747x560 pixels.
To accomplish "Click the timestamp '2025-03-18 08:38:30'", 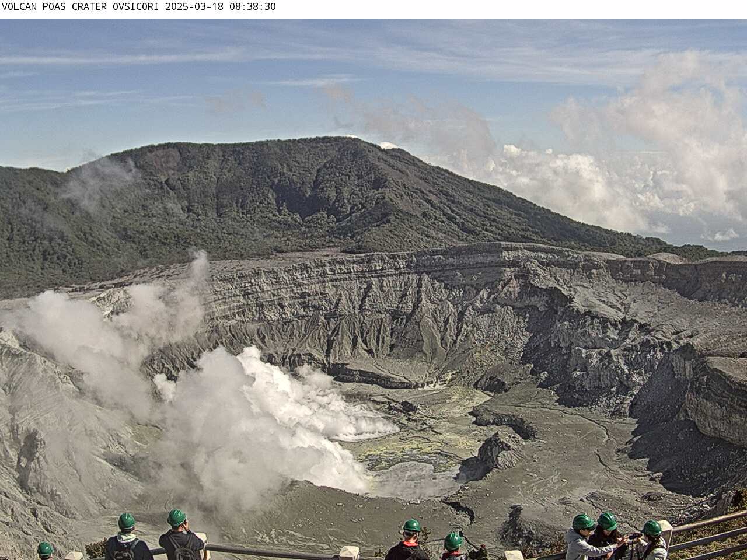I will tap(221, 7).
